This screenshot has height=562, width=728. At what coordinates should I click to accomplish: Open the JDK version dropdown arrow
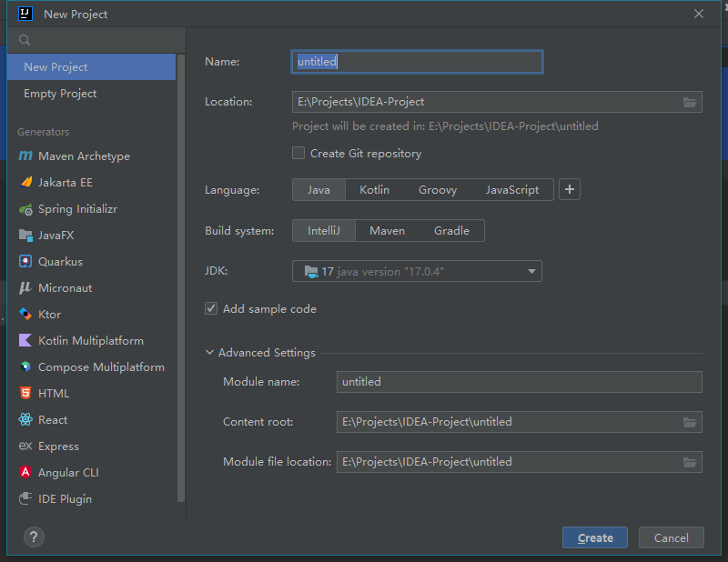point(531,272)
